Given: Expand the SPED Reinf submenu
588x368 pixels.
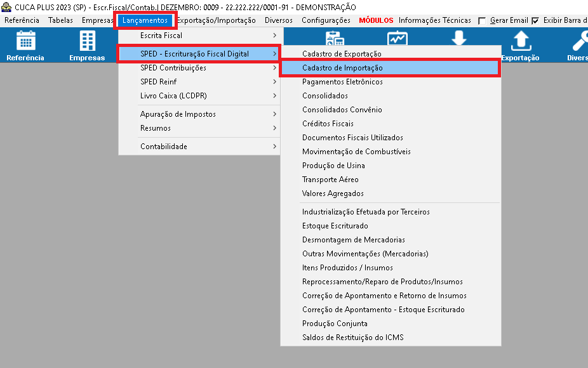Looking at the screenshot, I should coord(199,82).
